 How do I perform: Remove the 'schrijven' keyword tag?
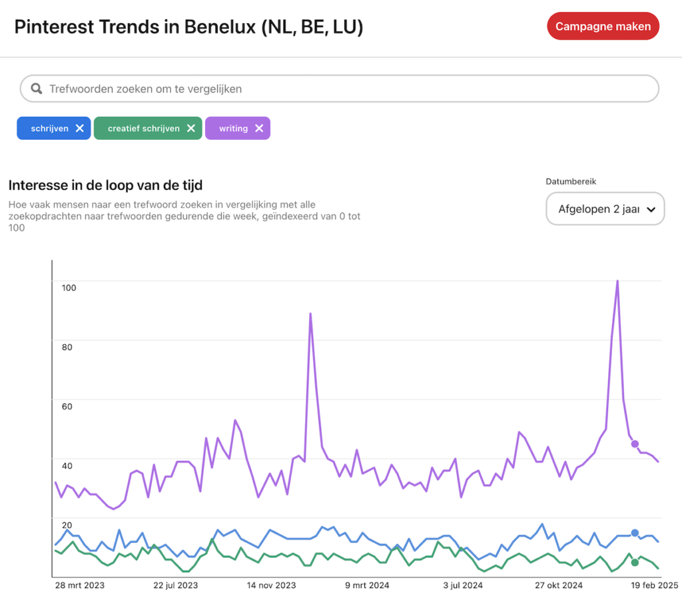pos(80,129)
